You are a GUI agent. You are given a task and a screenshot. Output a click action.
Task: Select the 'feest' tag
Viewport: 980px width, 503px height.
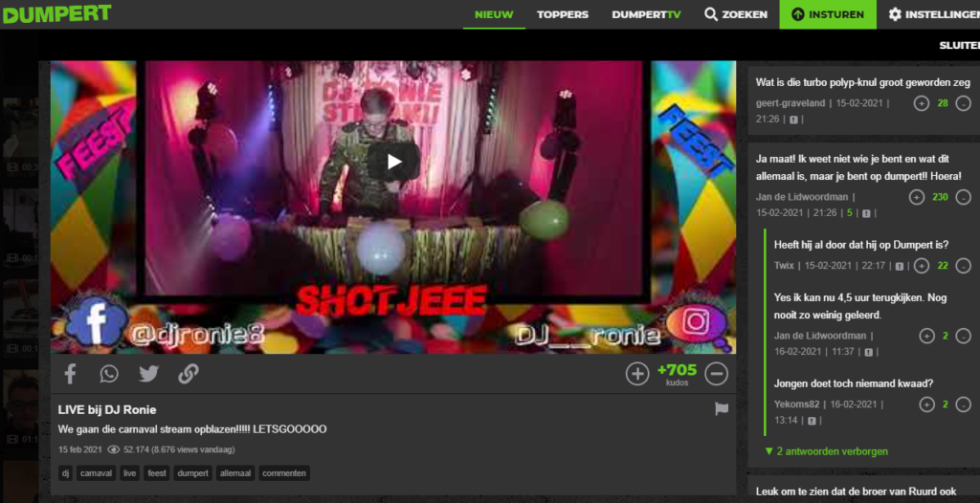click(x=157, y=473)
